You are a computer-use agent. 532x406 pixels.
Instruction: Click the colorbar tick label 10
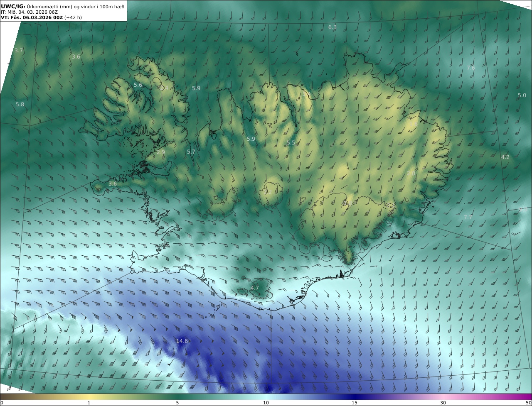(x=266, y=403)
